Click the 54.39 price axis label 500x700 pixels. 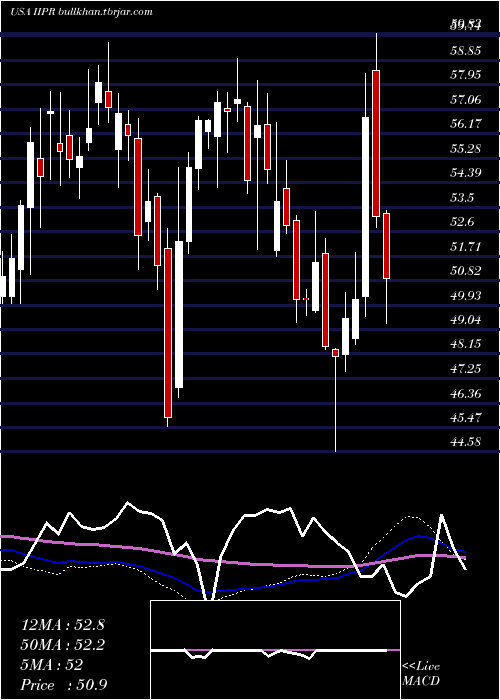[465, 172]
